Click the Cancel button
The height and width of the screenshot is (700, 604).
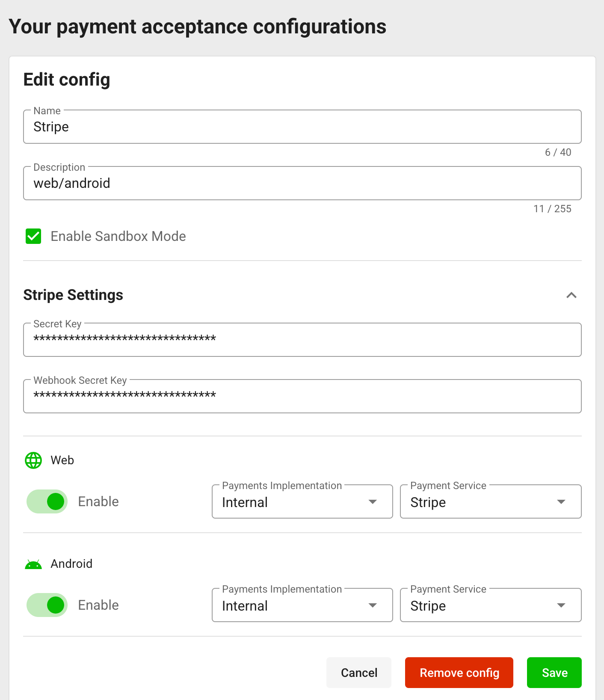(359, 673)
